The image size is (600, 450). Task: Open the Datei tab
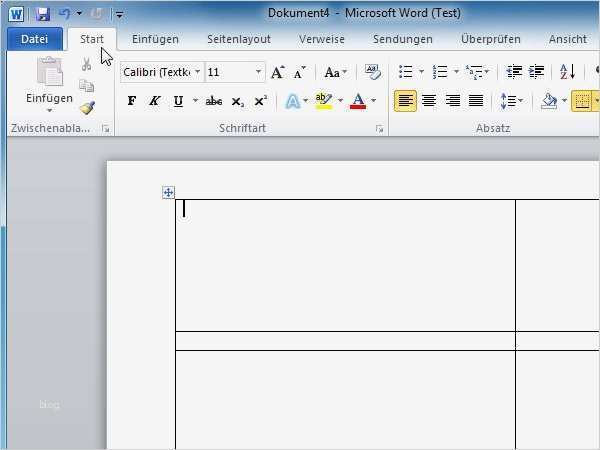click(34, 39)
